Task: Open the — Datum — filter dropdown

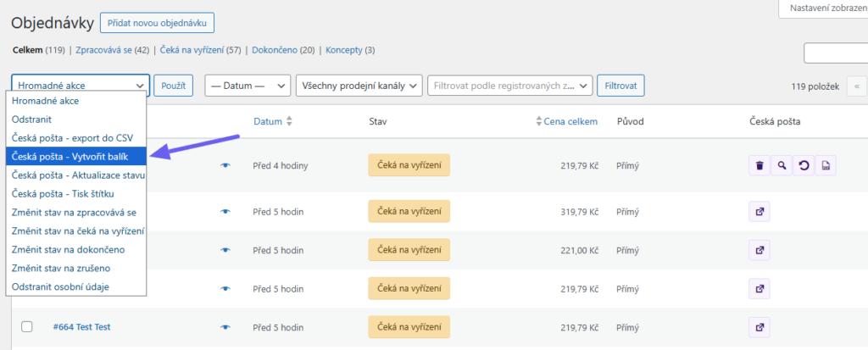Action: point(248,86)
